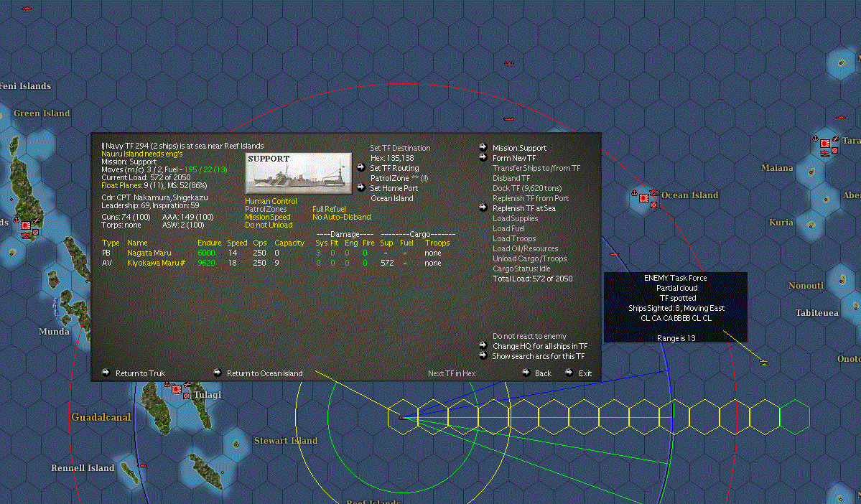Change the Mission: Support option
Screen dimensions: 861x504
pos(519,148)
